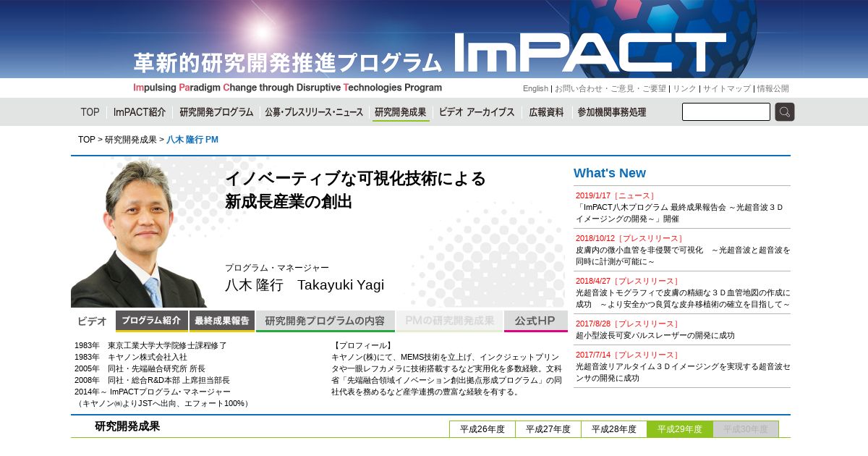Click the portrait photo of Takayuki Yagi

point(139,233)
